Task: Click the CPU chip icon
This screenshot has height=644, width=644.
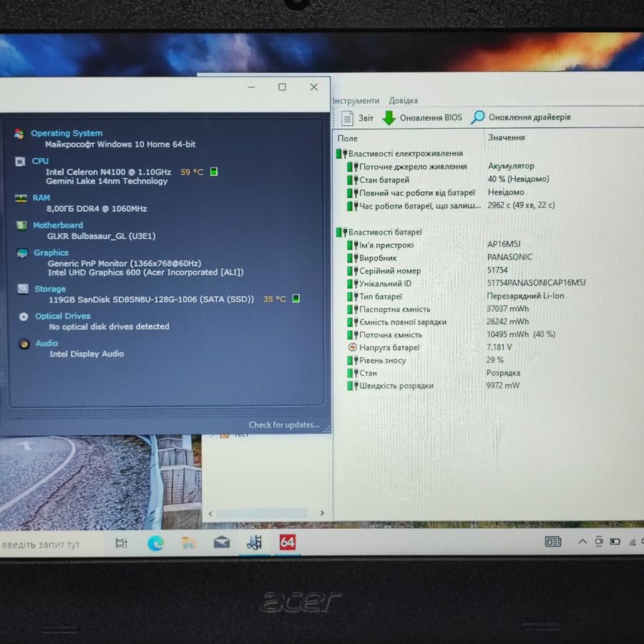Action: 20,162
